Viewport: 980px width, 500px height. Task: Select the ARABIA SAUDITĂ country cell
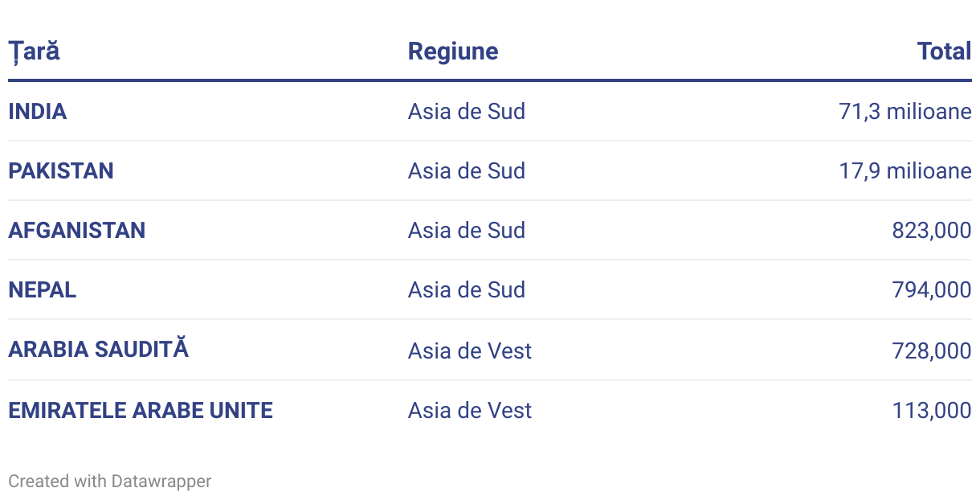[99, 350]
